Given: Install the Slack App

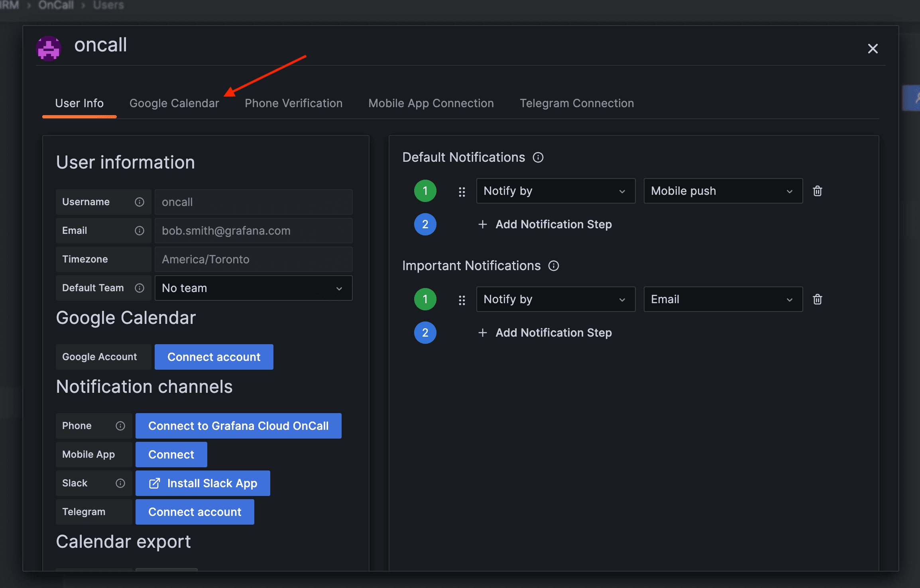Looking at the screenshot, I should [202, 483].
